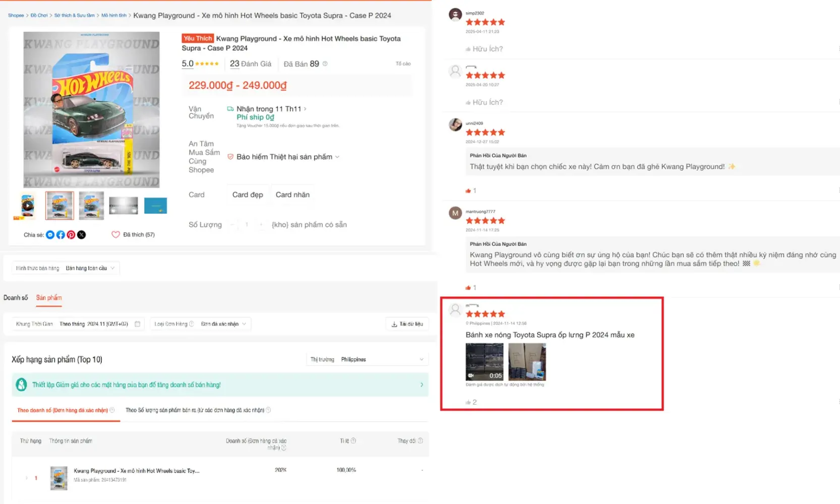The width and height of the screenshot is (840, 504).
Task: Select the highlighted second product thumbnail
Action: [59, 206]
